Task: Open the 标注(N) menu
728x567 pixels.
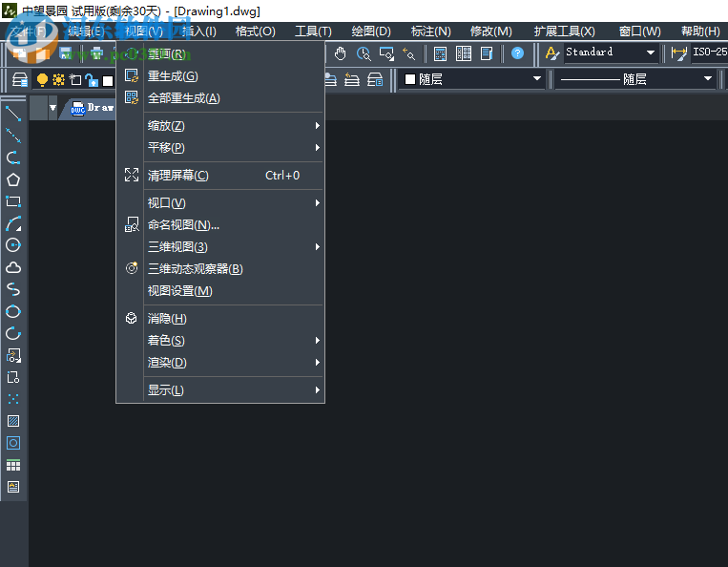Action: (430, 31)
